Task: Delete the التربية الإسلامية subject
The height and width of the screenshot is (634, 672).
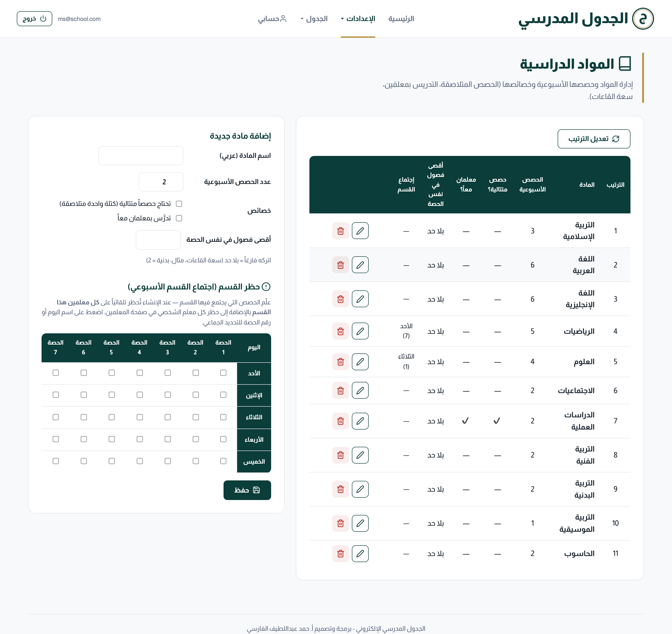Action: [x=340, y=231]
